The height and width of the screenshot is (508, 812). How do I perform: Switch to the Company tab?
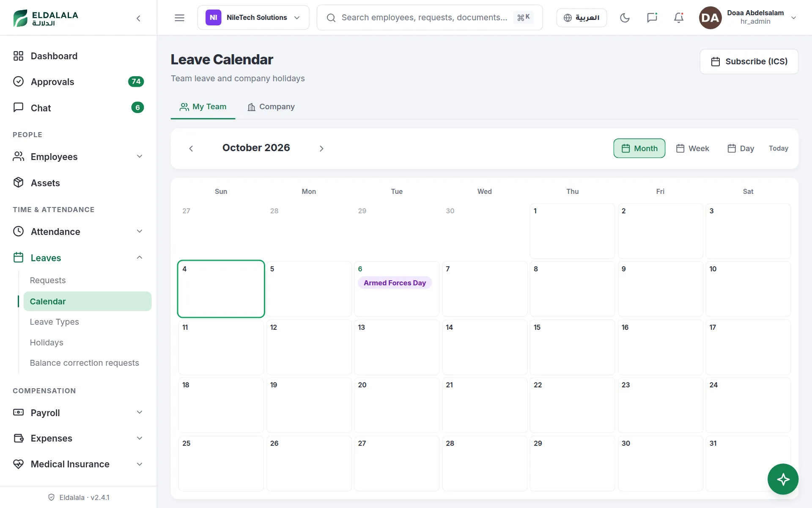[x=271, y=107]
